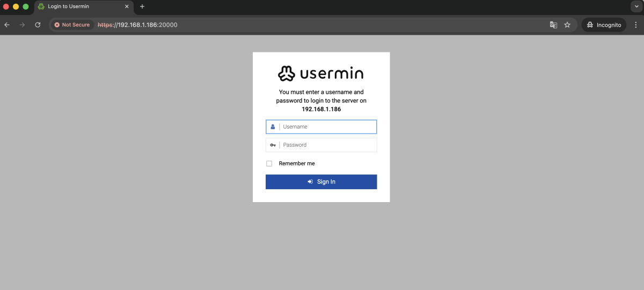
Task: Click the key icon beside Password
Action: point(273,145)
